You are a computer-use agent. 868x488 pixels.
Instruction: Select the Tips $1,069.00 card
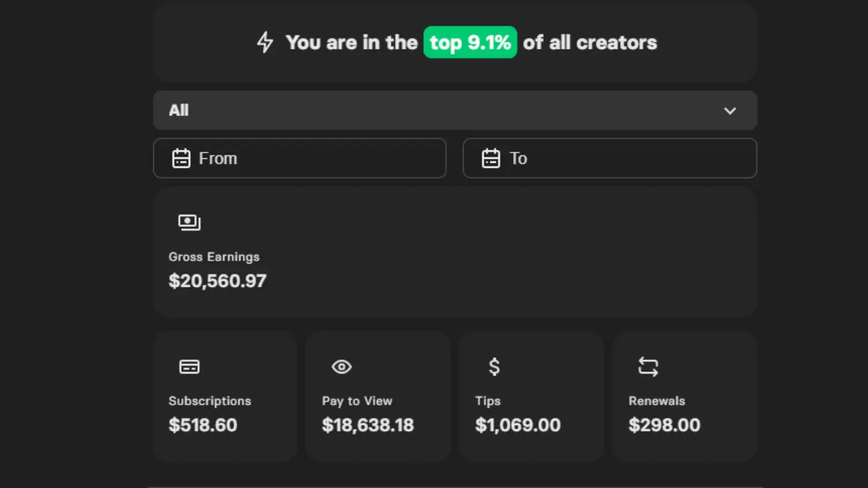(x=531, y=397)
